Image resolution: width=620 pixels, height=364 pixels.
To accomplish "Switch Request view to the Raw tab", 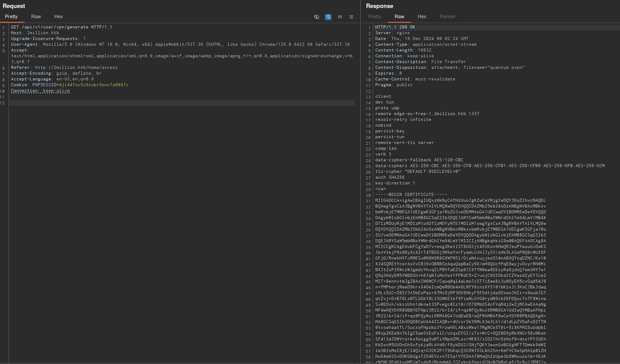I will pos(36,16).
